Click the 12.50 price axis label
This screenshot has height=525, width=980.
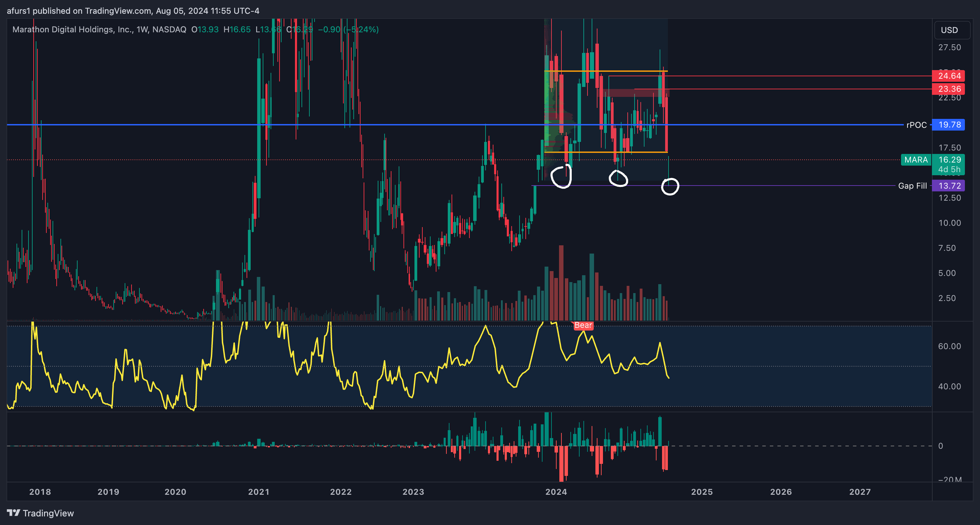[949, 198]
